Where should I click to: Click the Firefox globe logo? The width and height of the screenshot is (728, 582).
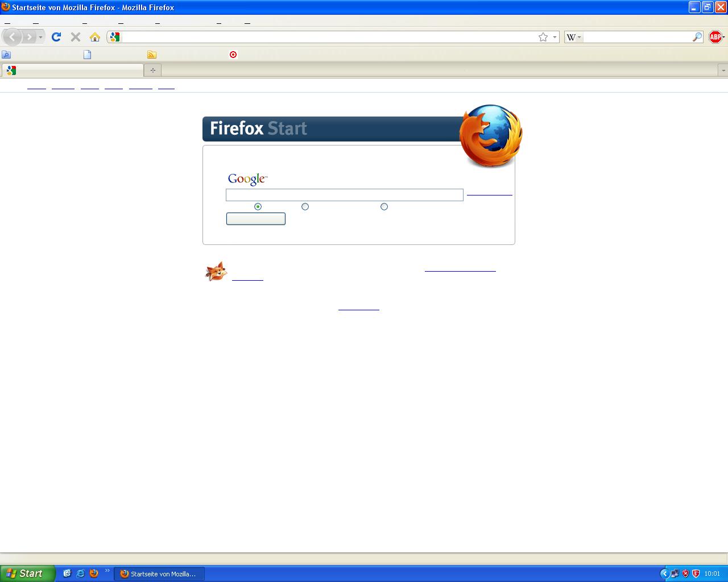490,135
